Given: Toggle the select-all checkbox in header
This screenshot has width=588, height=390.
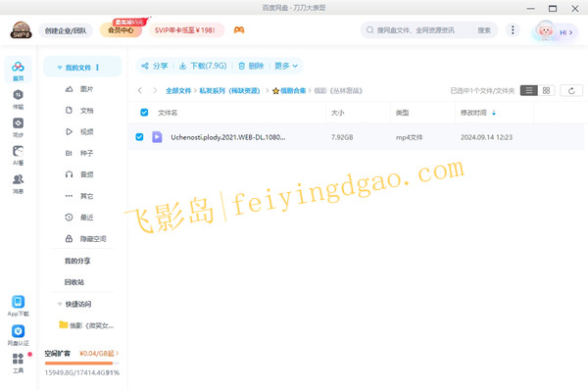Looking at the screenshot, I should tap(144, 112).
